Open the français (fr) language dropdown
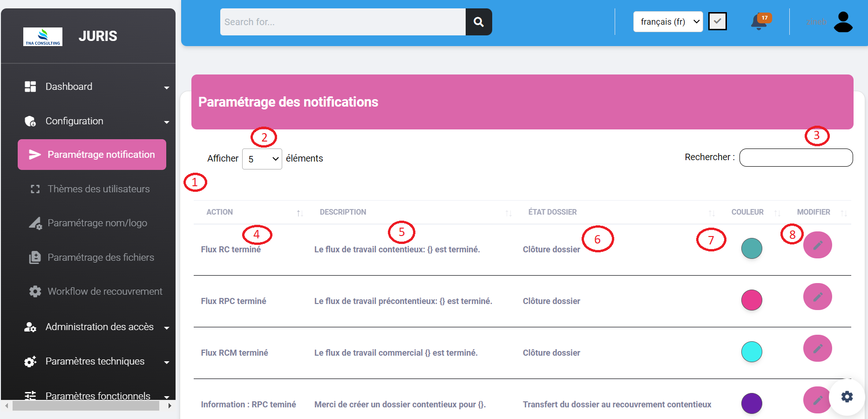 (x=668, y=22)
